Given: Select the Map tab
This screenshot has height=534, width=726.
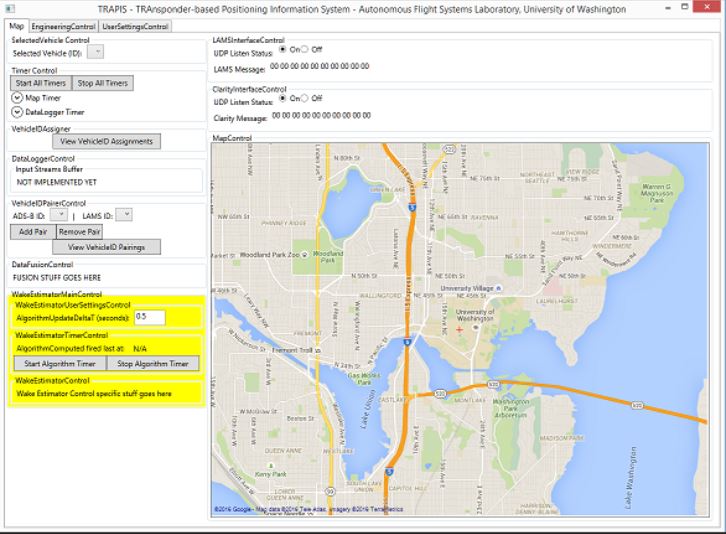Looking at the screenshot, I should point(16,26).
